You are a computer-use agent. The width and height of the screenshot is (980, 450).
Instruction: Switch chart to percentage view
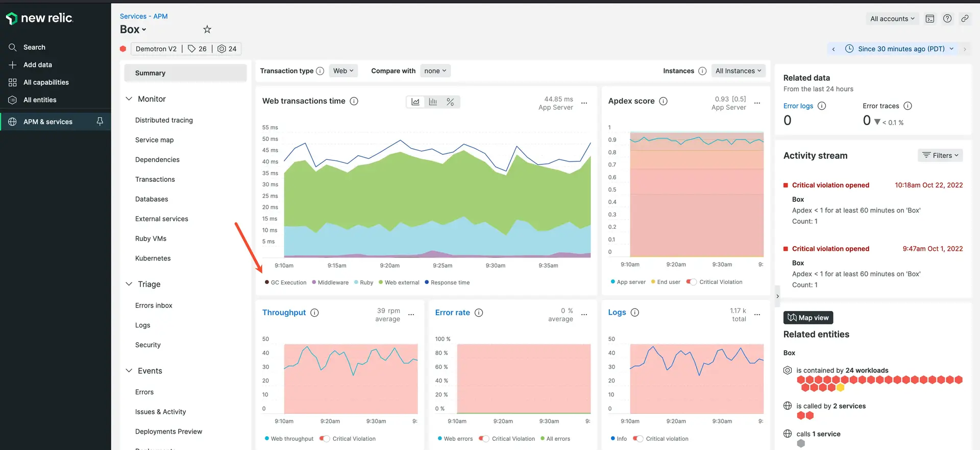(450, 102)
